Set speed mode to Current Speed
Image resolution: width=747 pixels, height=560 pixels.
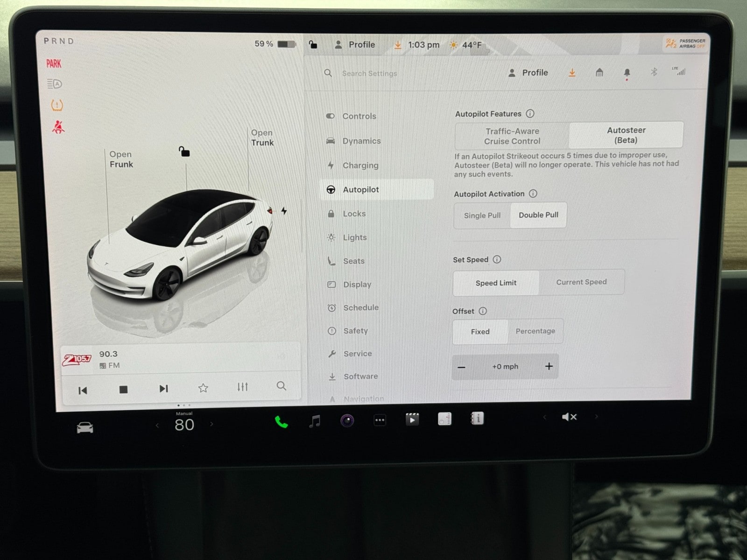(x=581, y=282)
